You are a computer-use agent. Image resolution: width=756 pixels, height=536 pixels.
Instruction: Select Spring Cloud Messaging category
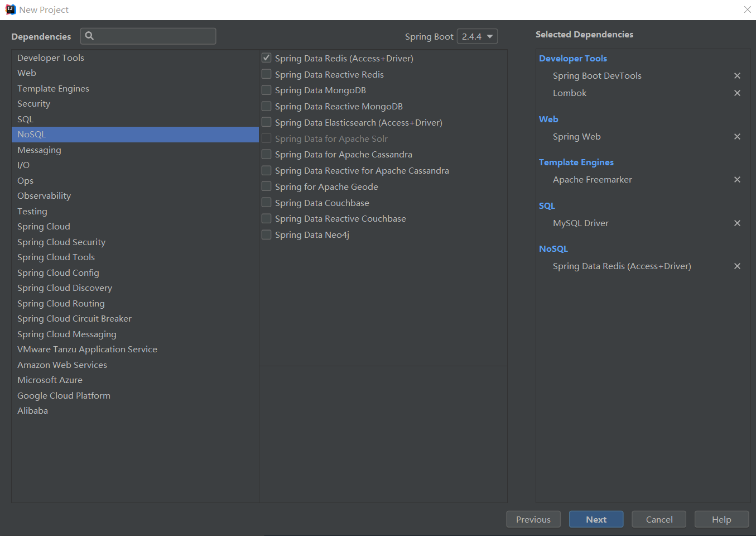[135, 334]
